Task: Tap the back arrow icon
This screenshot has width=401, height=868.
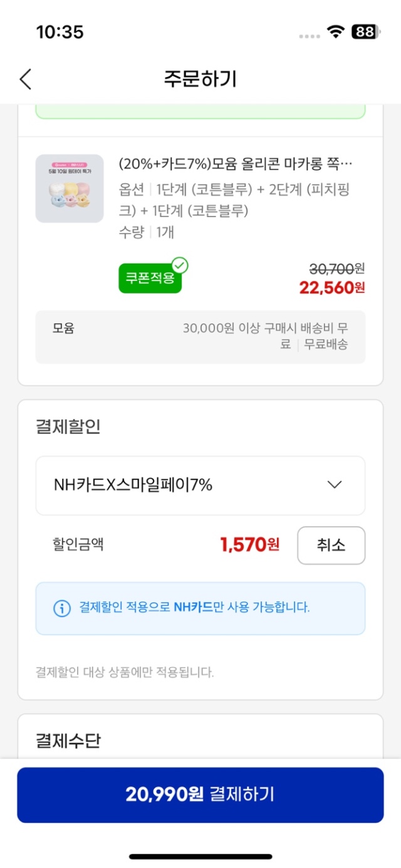Action: click(25, 79)
